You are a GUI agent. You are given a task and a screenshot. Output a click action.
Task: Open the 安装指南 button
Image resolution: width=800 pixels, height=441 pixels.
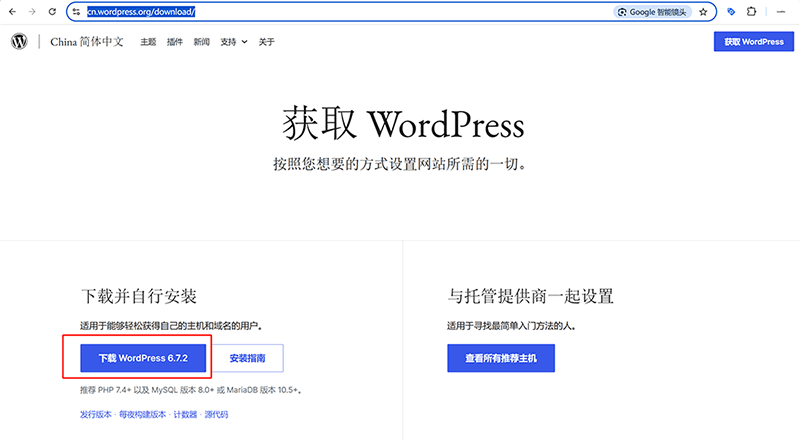(247, 358)
